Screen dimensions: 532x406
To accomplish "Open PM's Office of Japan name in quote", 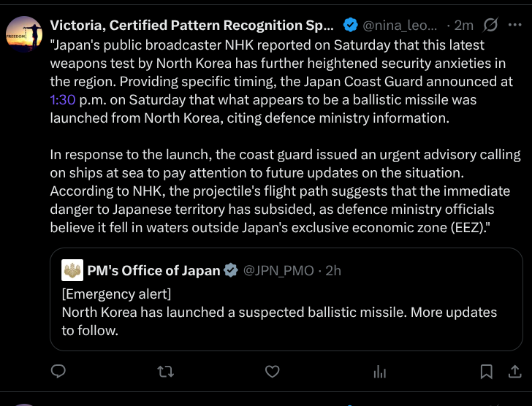I will pos(153,271).
